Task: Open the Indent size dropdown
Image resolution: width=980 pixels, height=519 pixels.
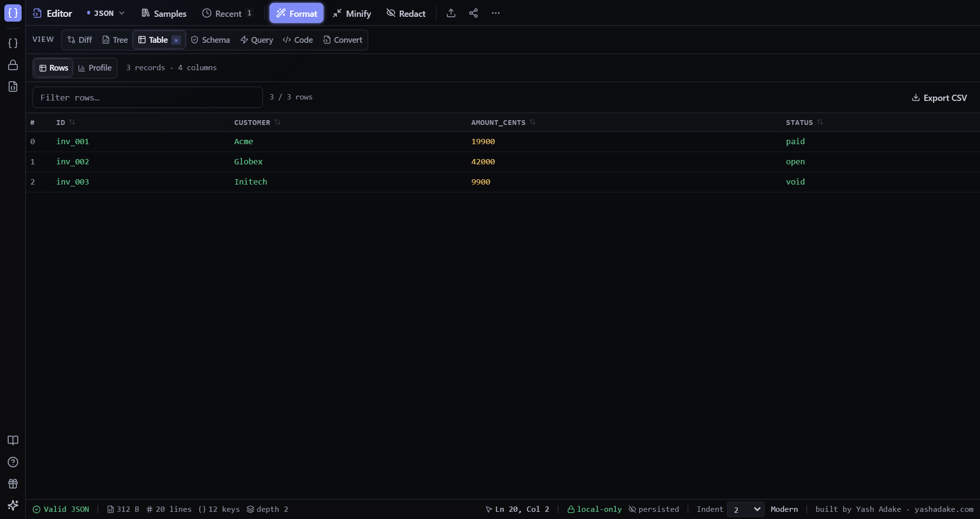Action: point(746,509)
